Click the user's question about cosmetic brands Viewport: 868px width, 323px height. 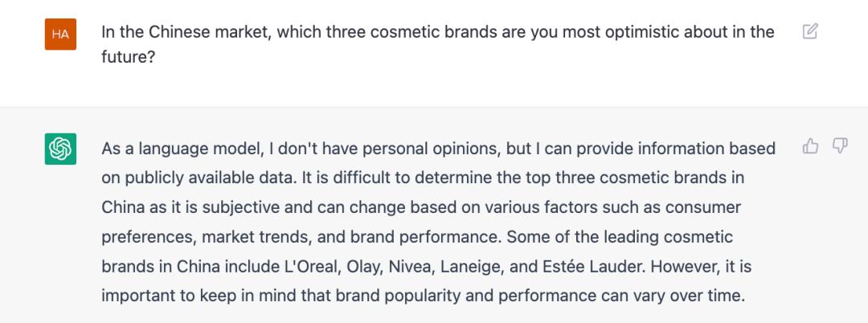click(437, 32)
